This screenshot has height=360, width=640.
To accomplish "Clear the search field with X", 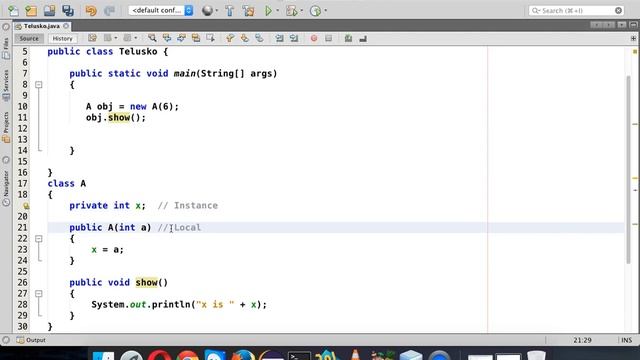I will point(618,11).
